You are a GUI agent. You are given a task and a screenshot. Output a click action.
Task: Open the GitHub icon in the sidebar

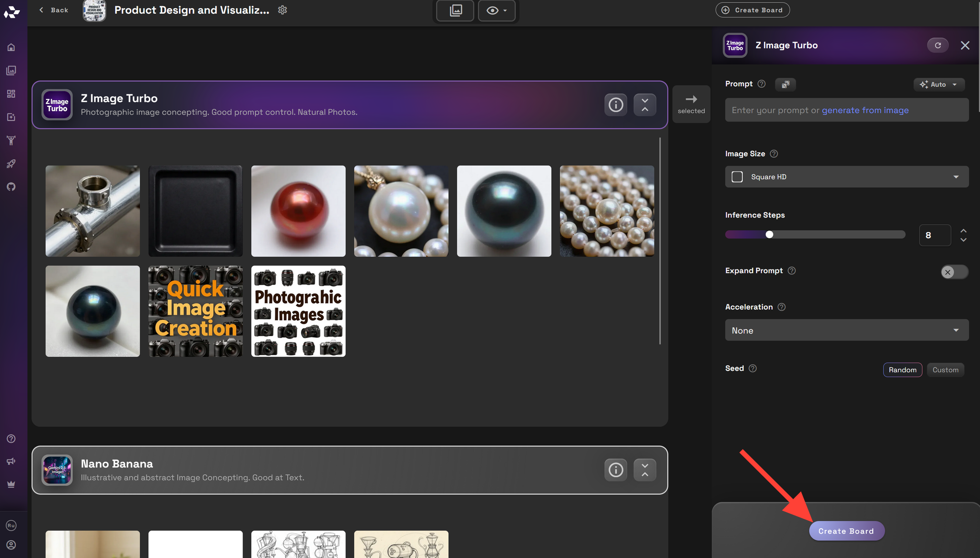coord(11,187)
